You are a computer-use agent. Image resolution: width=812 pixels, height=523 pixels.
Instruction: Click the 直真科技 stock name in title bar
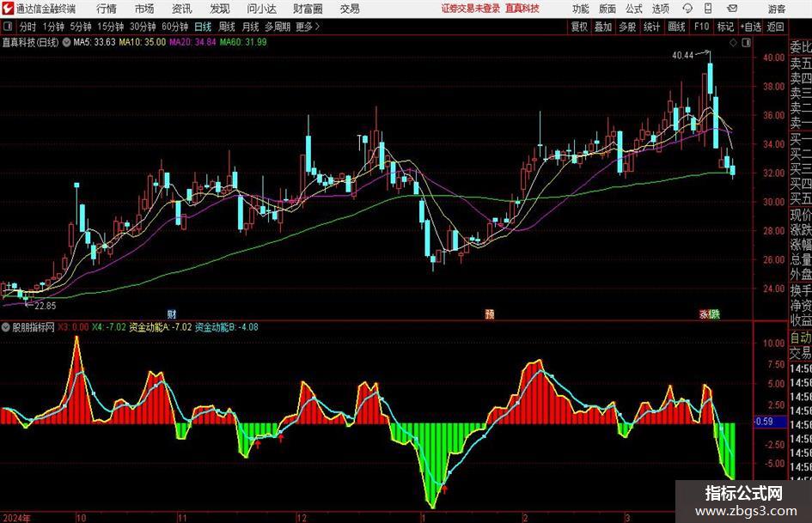pyautogui.click(x=522, y=9)
